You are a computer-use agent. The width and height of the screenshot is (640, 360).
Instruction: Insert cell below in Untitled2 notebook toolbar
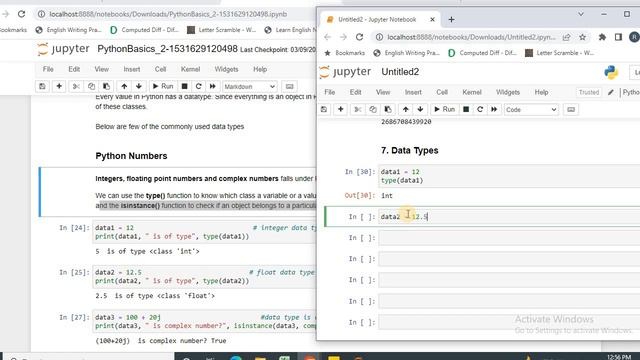point(340,109)
